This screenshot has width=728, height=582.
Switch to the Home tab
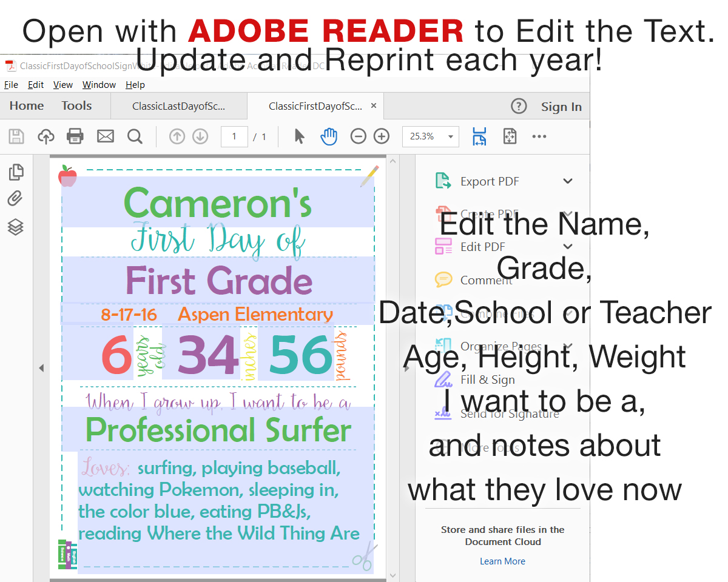[x=27, y=106]
